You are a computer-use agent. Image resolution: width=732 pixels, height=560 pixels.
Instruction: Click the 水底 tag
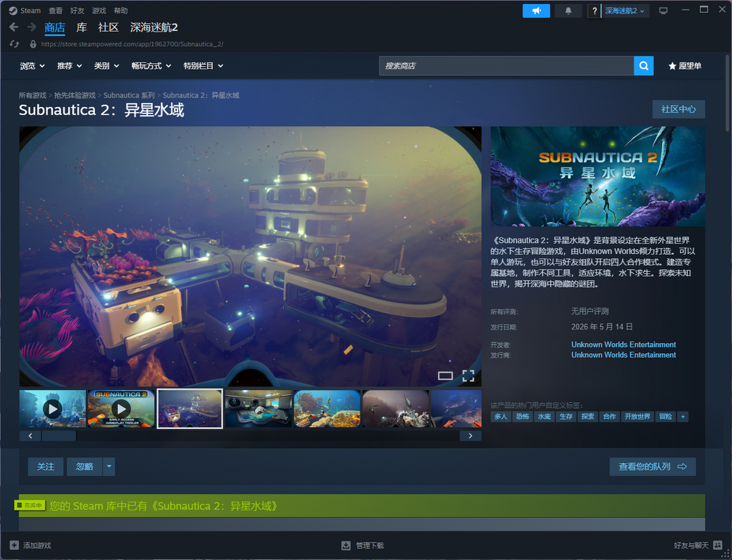[544, 417]
